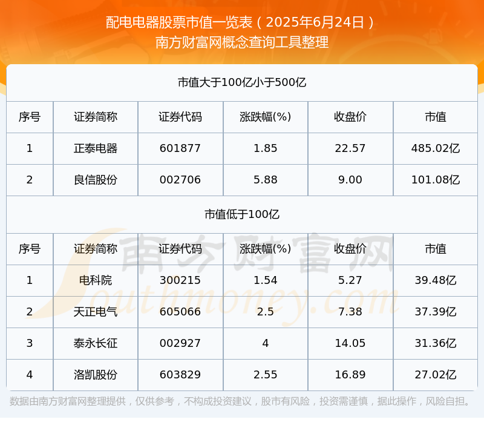484x448 pixels.
Task: Click stock code 300215
Action: pos(180,280)
